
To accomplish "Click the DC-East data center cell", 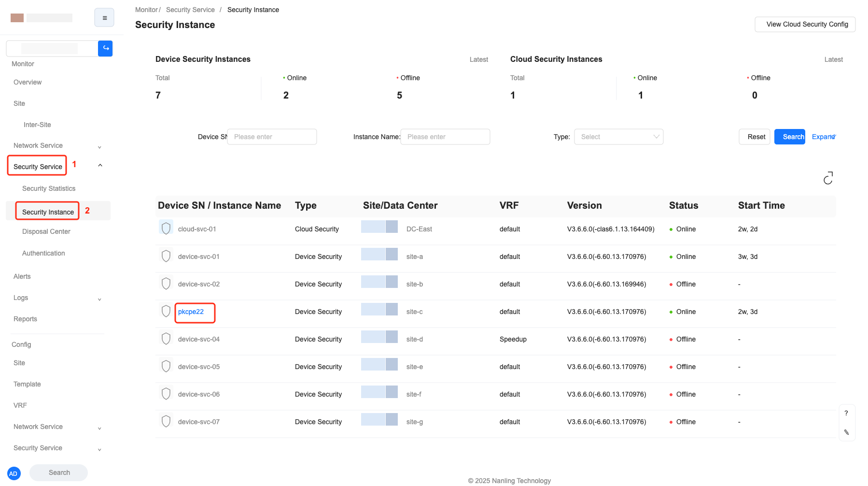I will point(419,229).
